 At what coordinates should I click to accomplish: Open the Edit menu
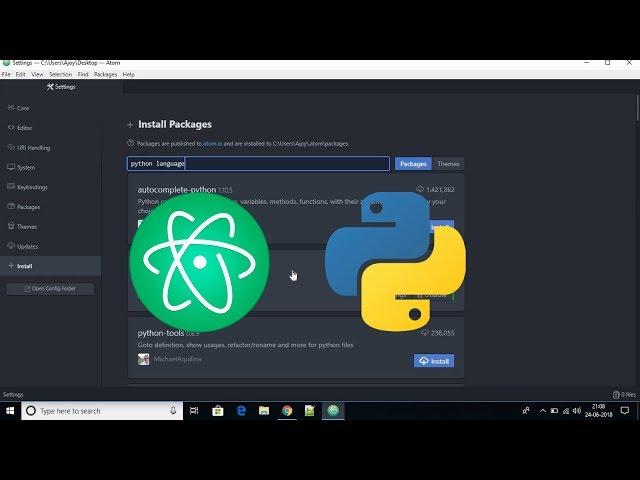pyautogui.click(x=20, y=74)
